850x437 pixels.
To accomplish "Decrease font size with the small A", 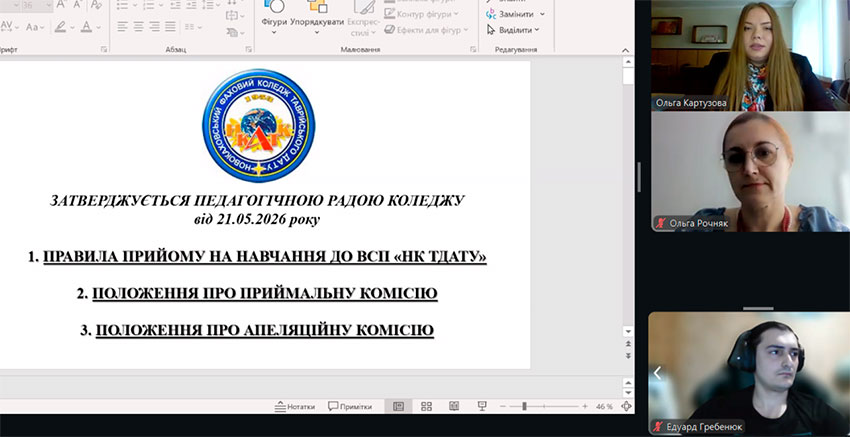I will click(x=76, y=5).
